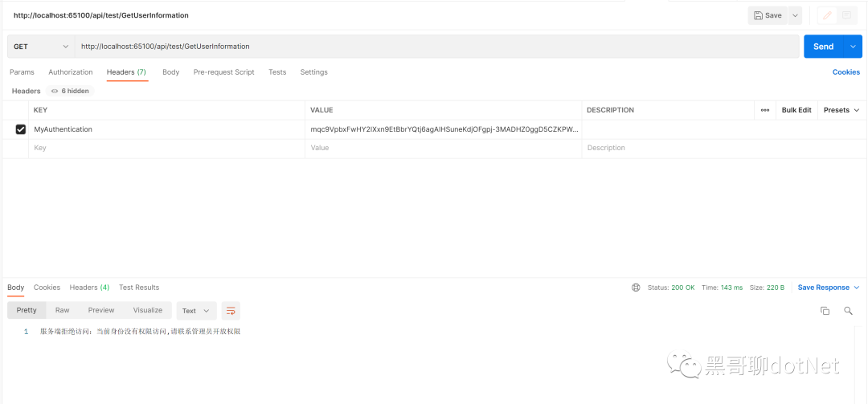Copy response with the copy icon
Image resolution: width=868 pixels, height=404 pixels.
pyautogui.click(x=825, y=311)
